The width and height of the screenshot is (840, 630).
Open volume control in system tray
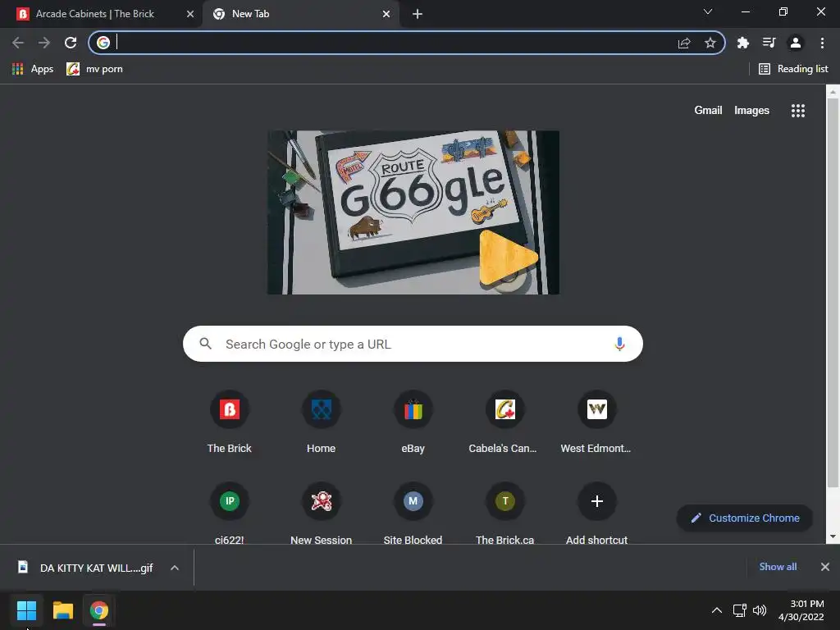point(760,610)
